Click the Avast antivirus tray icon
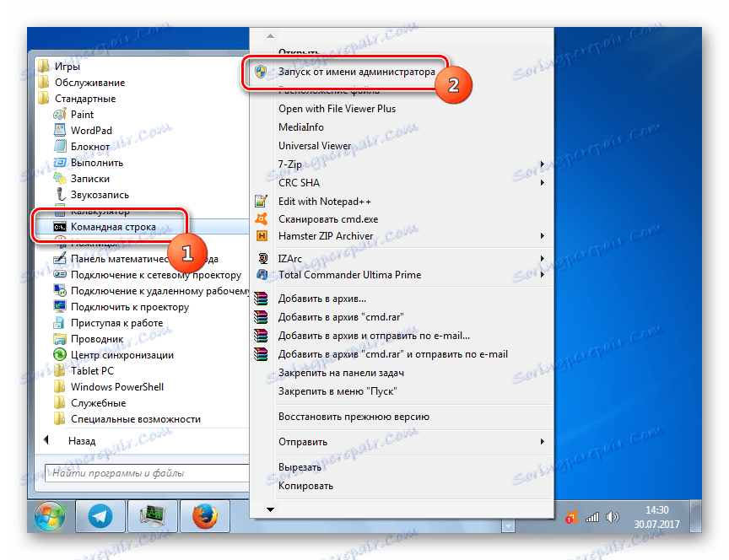 [571, 517]
